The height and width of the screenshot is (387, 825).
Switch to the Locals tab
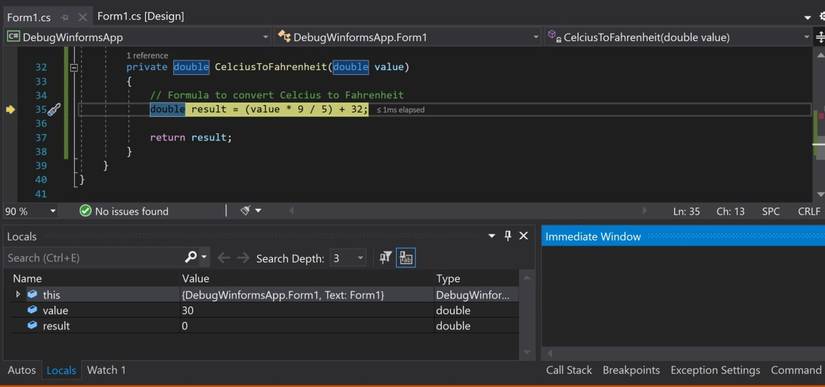62,370
